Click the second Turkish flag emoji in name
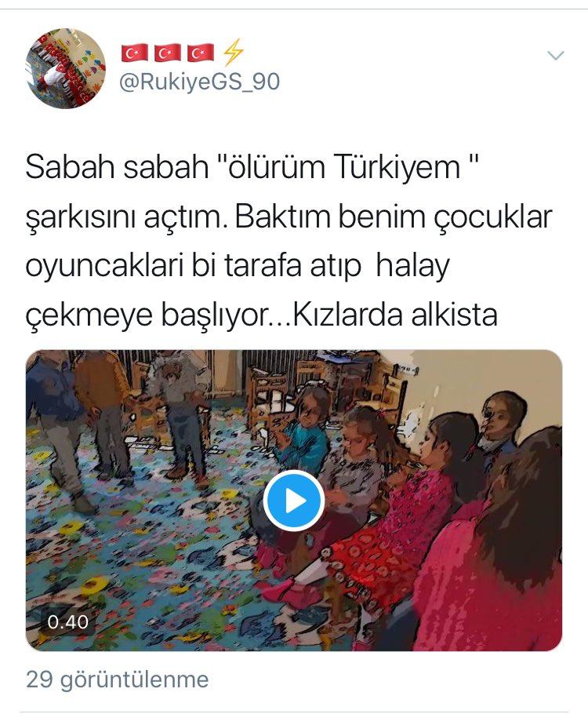The image size is (588, 714). (168, 53)
